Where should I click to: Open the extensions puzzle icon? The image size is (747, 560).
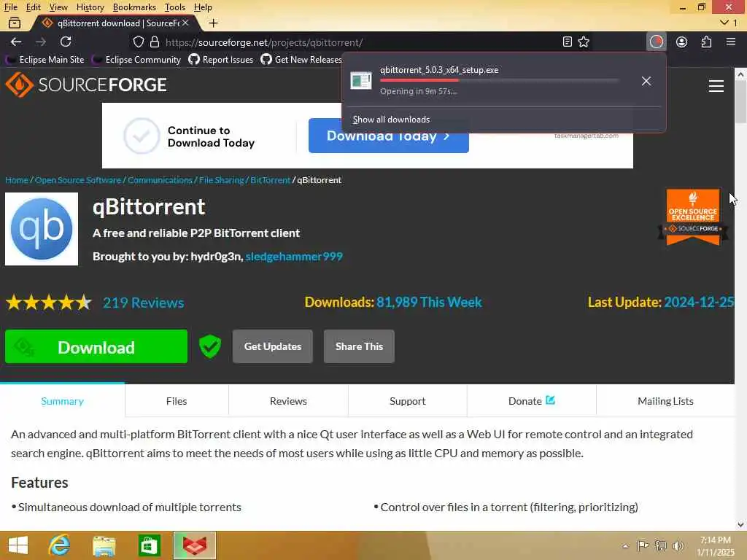(706, 42)
